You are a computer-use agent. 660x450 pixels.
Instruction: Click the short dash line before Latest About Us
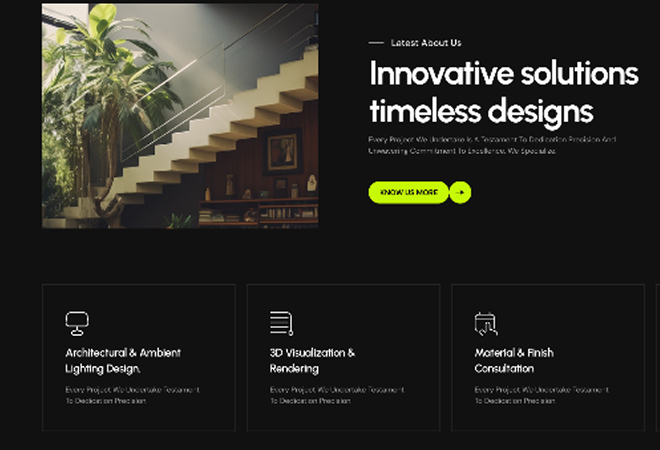(x=376, y=43)
